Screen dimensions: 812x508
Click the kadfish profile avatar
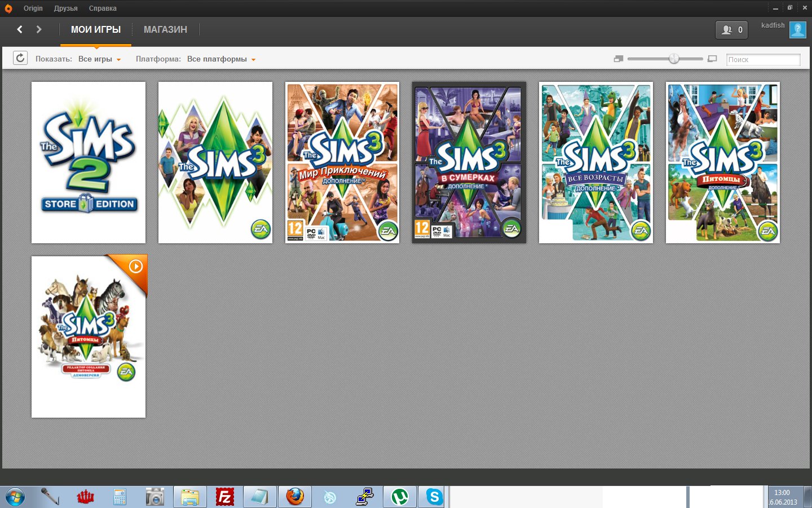[798, 30]
